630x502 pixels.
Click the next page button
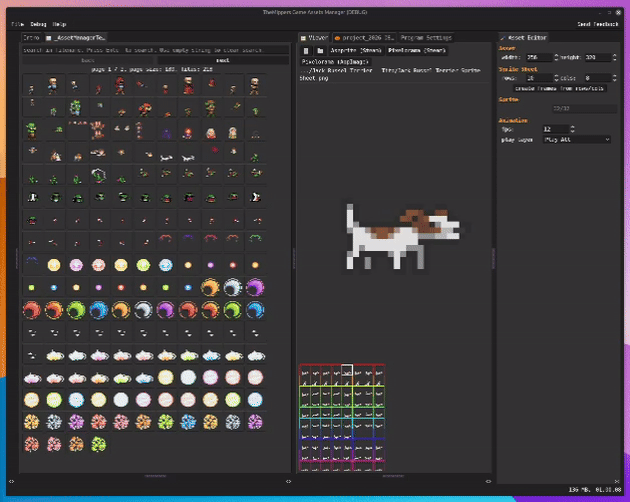[x=223, y=60]
